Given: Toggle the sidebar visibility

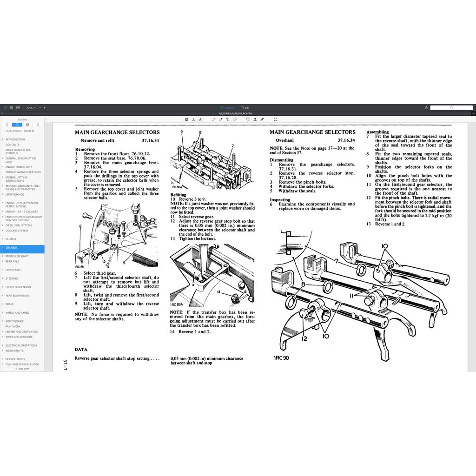Looking at the screenshot, I should [5, 107].
